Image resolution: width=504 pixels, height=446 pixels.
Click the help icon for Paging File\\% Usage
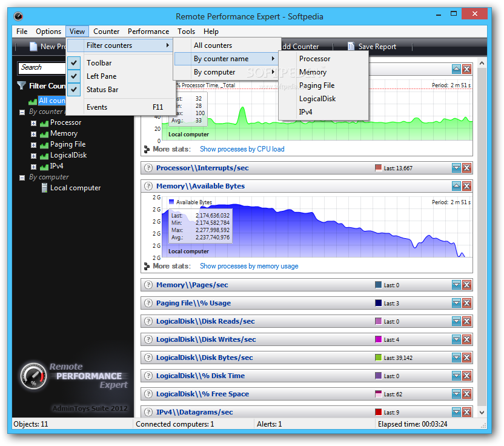(148, 303)
